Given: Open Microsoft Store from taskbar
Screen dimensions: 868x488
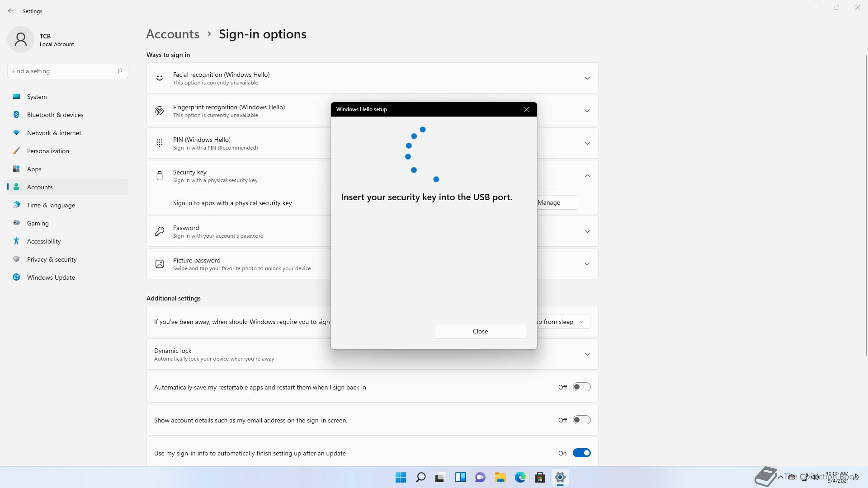Looking at the screenshot, I should tap(540, 477).
